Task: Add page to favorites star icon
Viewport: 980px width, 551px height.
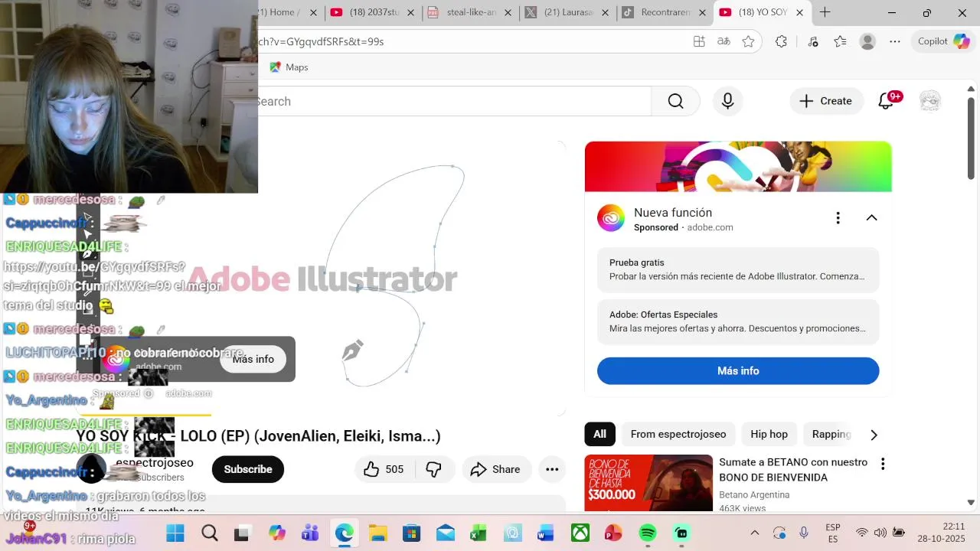Action: click(x=748, y=41)
